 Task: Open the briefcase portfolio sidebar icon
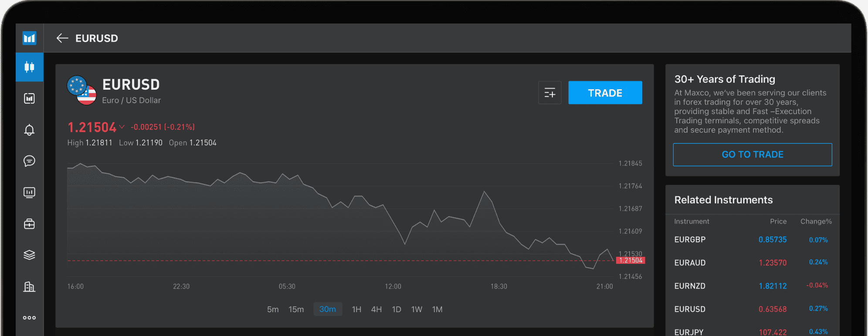pyautogui.click(x=29, y=224)
